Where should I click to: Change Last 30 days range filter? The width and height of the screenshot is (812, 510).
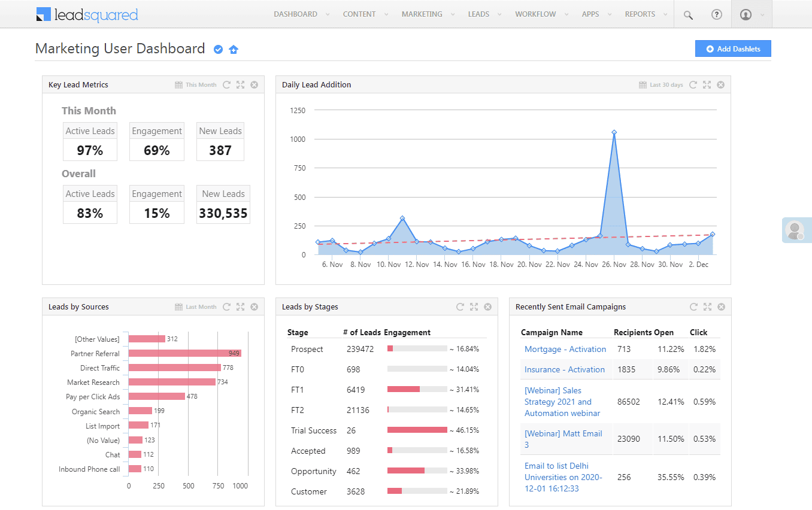click(x=666, y=85)
